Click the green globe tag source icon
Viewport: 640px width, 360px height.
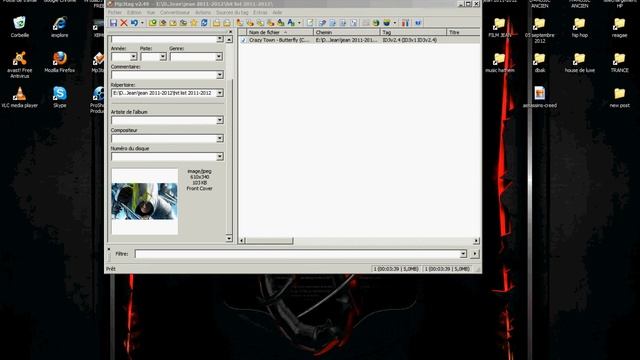pyautogui.click(x=376, y=23)
